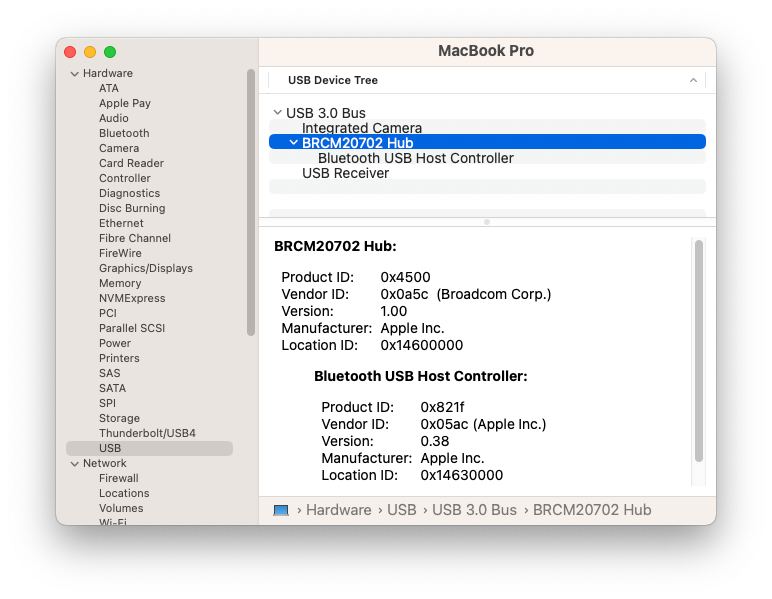The image size is (772, 599).
Task: Select SPI in the sidebar
Action: [x=107, y=404]
